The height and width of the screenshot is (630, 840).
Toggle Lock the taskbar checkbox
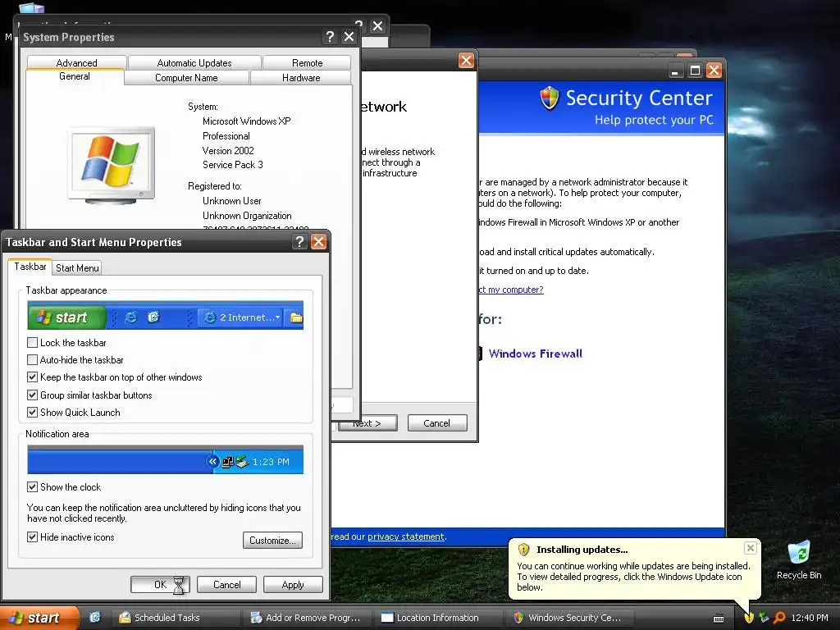point(32,342)
